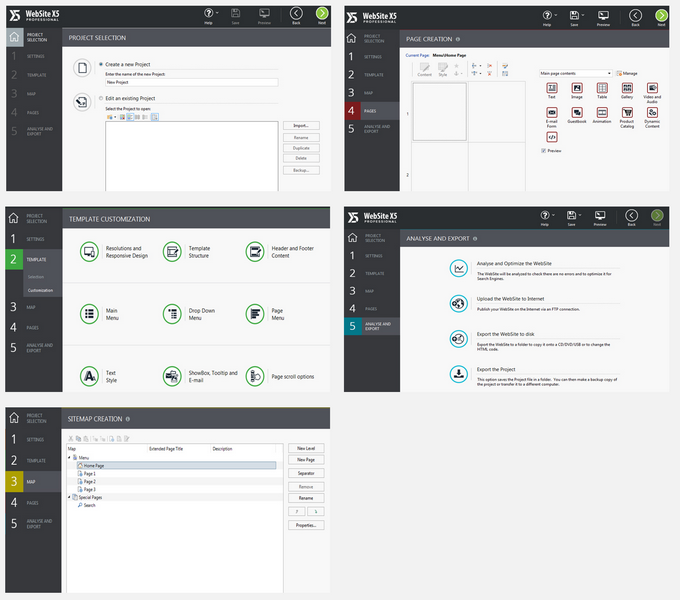
Task: Select Create a new Project radio
Action: [101, 64]
